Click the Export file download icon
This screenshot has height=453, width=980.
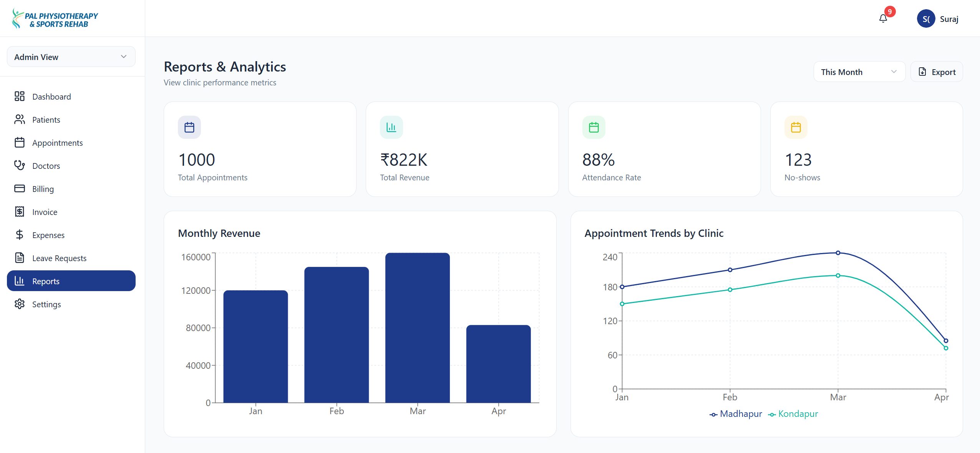(x=922, y=72)
